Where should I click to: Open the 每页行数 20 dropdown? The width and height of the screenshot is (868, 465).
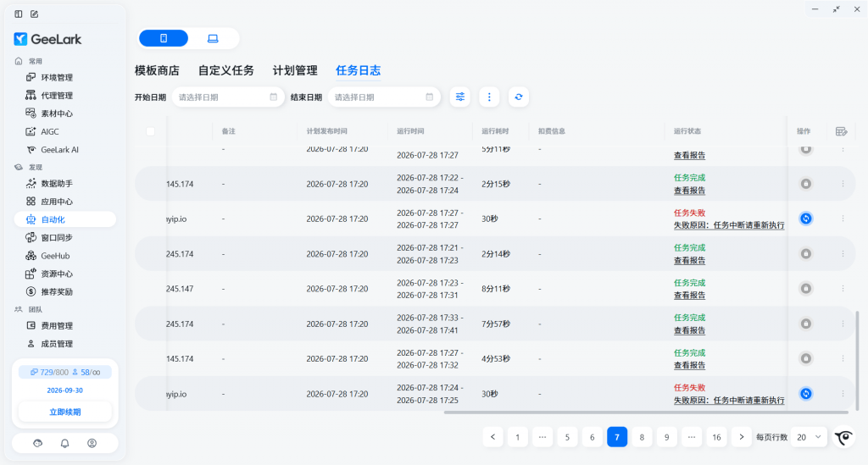click(809, 437)
